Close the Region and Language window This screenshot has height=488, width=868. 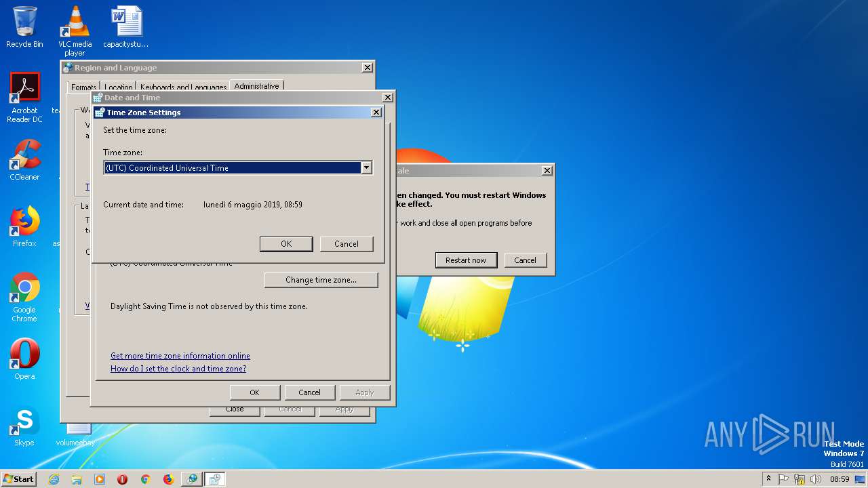[x=367, y=68]
